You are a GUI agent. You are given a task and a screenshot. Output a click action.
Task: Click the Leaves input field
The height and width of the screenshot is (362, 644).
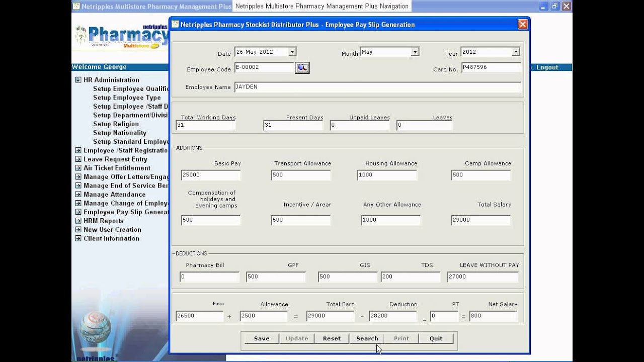tap(424, 126)
